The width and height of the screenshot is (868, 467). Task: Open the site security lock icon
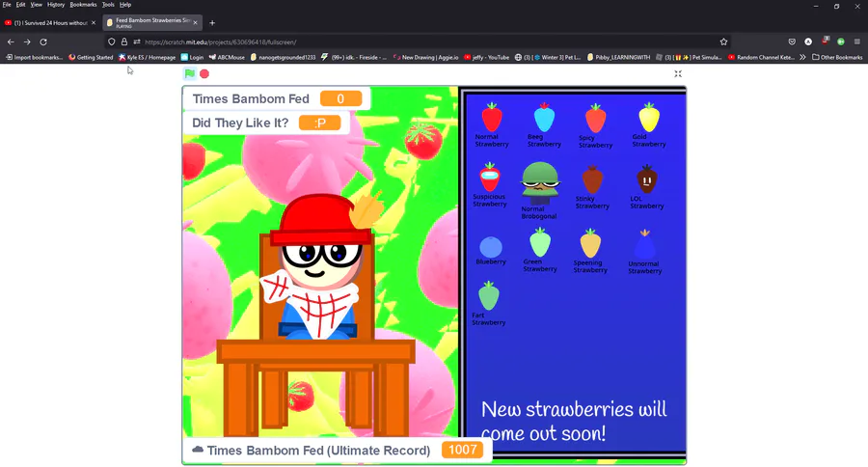tap(124, 41)
